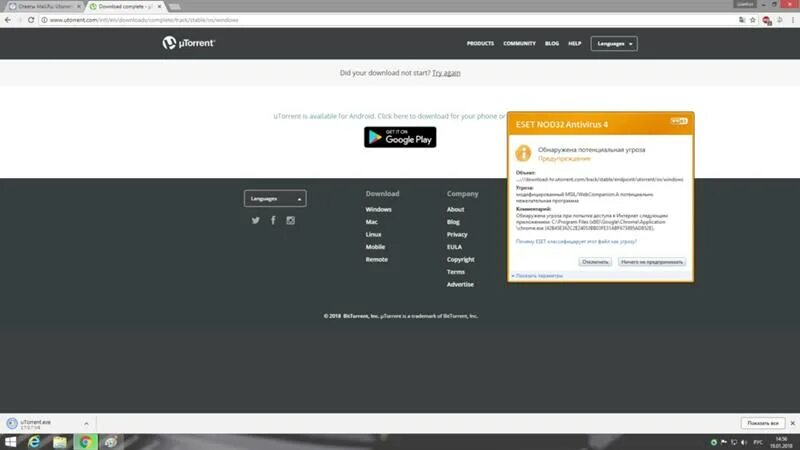The width and height of the screenshot is (800, 450).
Task: Switch to the Mail.Ru browser tab
Action: 43,7
